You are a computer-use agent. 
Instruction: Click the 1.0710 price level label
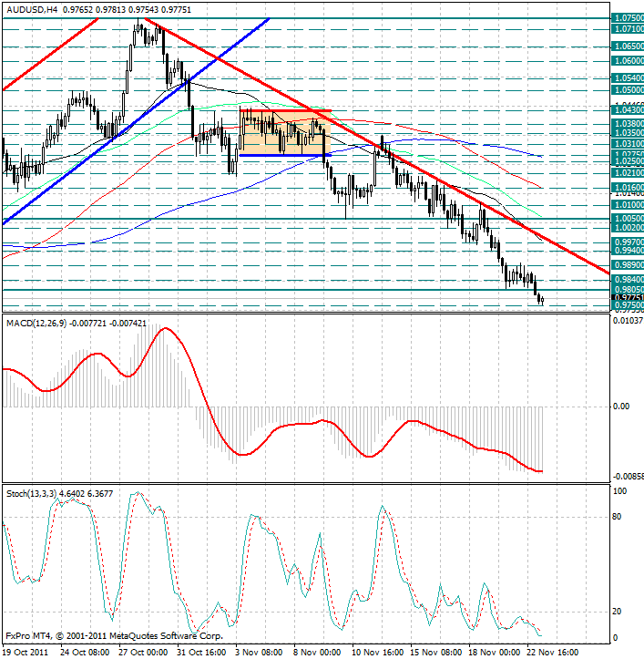tap(628, 29)
